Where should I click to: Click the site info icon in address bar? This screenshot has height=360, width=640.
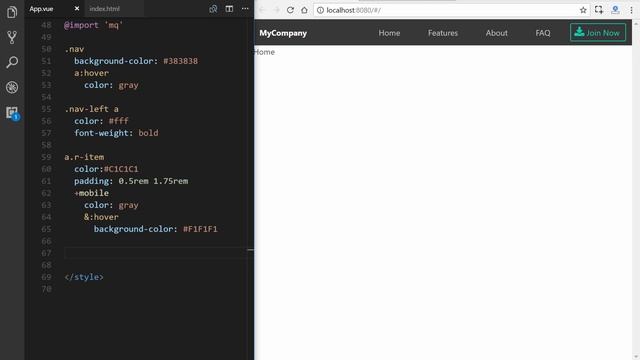pyautogui.click(x=320, y=10)
